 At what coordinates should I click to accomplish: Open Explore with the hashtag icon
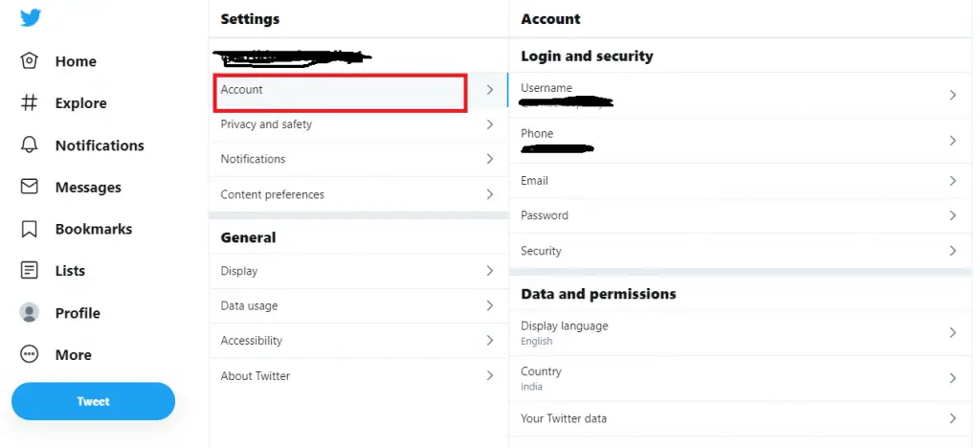(29, 103)
